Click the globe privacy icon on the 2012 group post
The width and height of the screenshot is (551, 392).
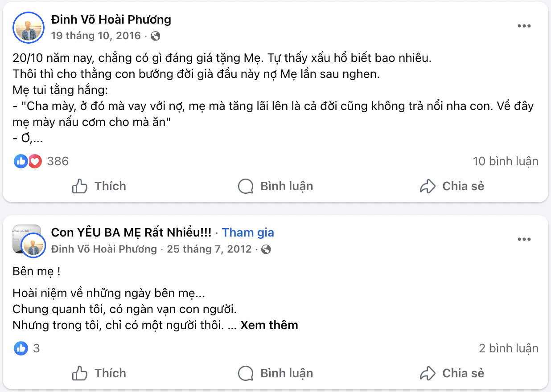(266, 249)
